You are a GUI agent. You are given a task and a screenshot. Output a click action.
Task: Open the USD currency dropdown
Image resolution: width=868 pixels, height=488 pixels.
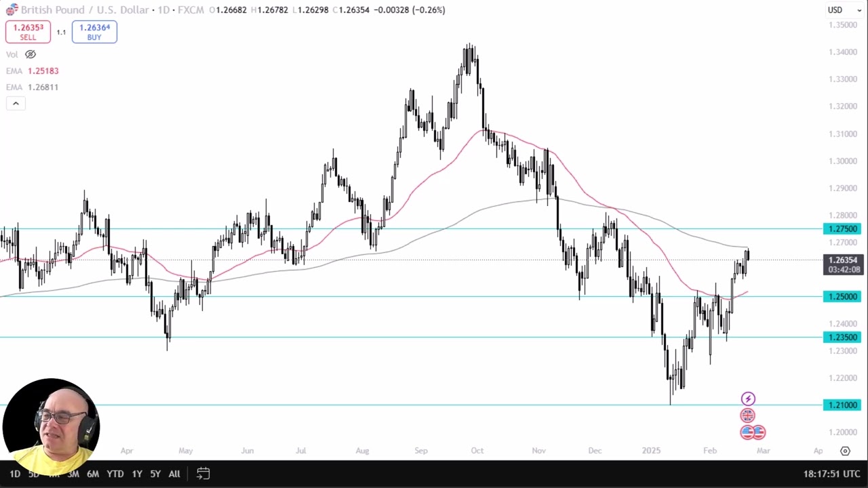click(844, 10)
